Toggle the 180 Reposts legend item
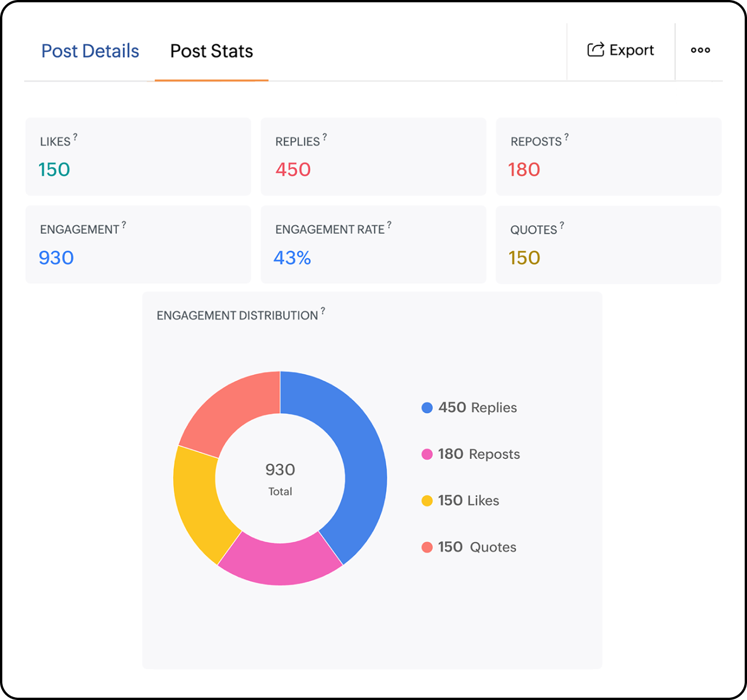The image size is (747, 700). coord(472,454)
